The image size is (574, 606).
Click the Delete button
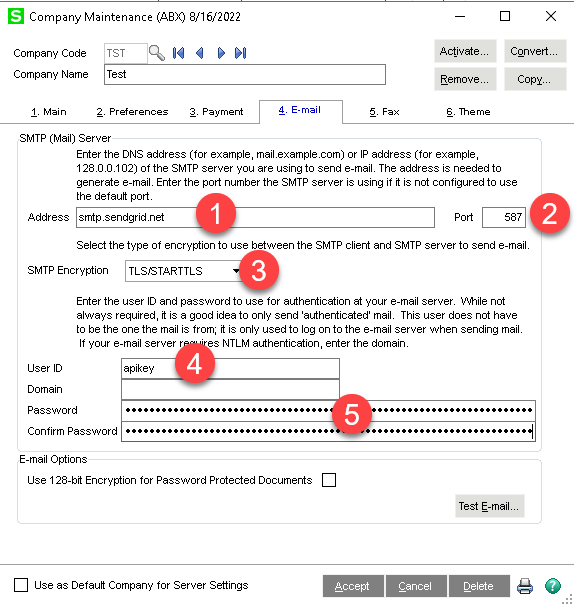tap(479, 586)
